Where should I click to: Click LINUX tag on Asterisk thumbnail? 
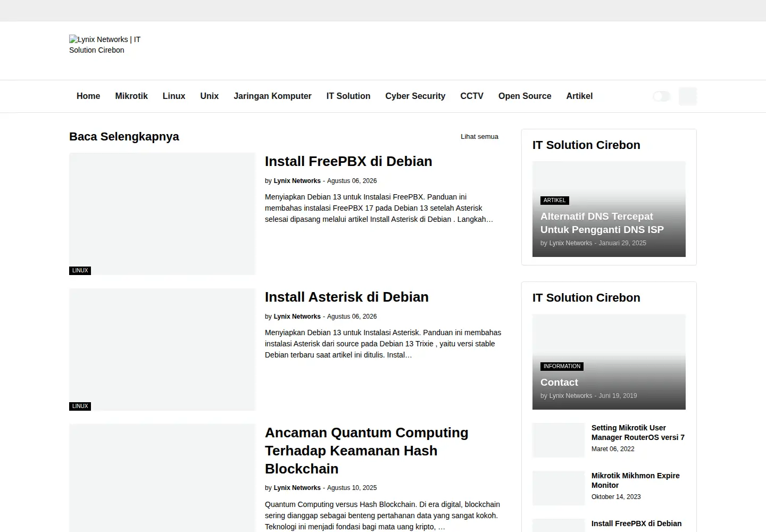click(80, 406)
